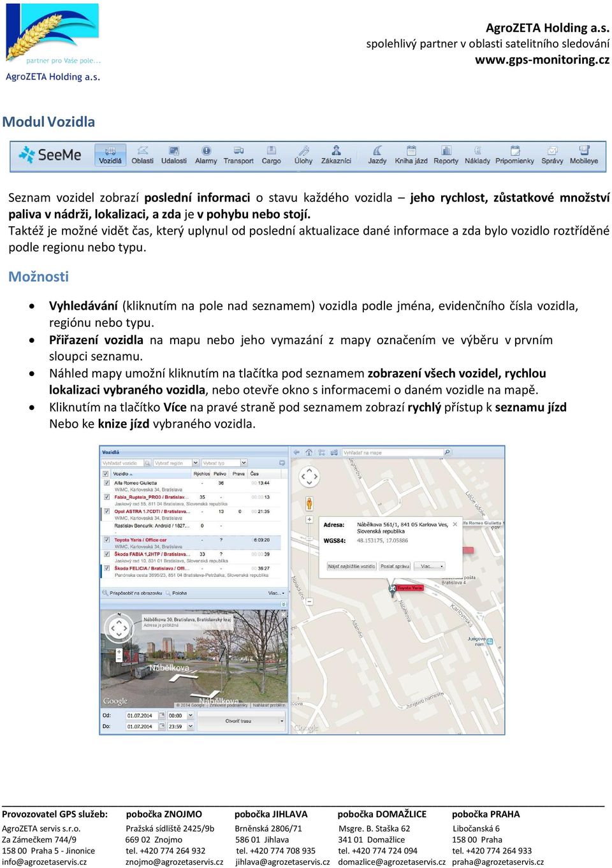Click the map search magnifier icon
Image resolution: width=612 pixels, height=868 pixels.
pyautogui.click(x=447, y=452)
